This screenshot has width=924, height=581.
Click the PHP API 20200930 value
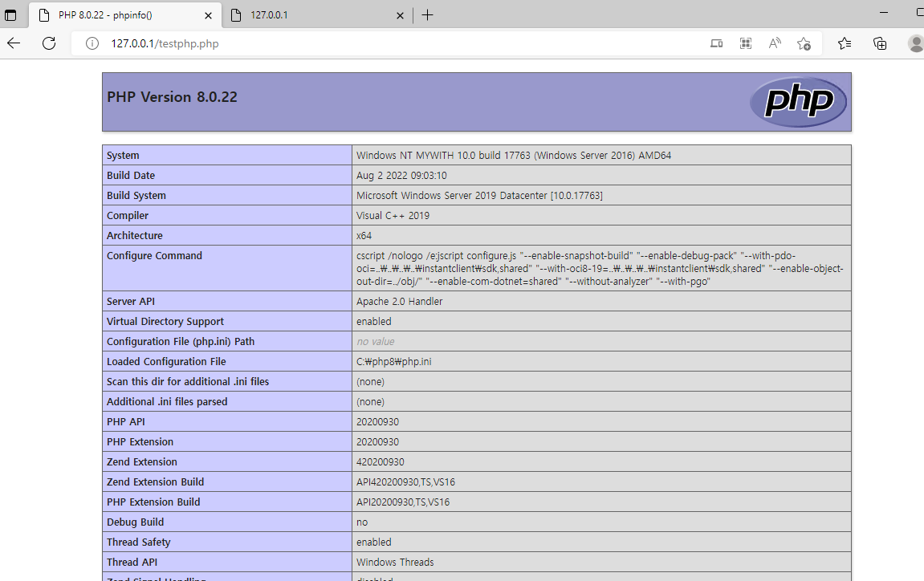(x=377, y=422)
